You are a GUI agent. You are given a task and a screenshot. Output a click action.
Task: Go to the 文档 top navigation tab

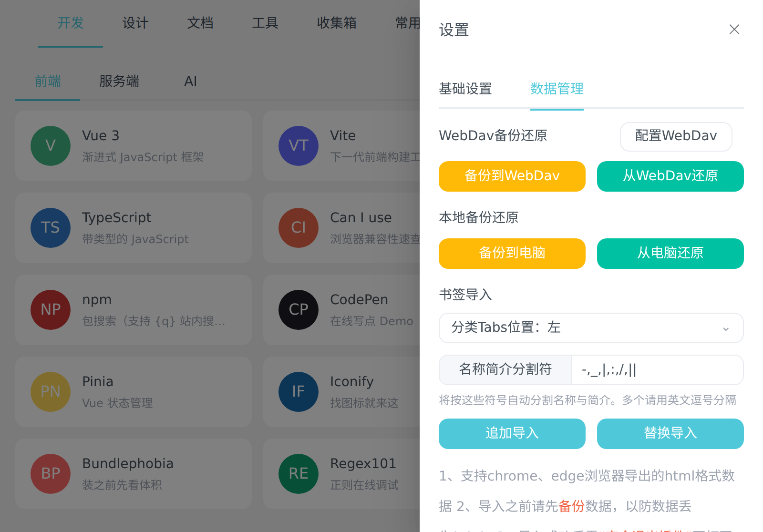[x=200, y=23]
